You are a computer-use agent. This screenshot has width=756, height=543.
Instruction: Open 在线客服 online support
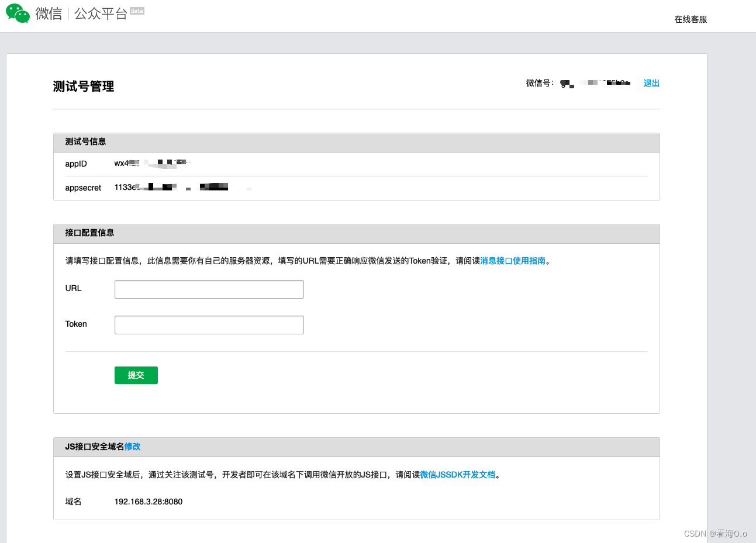coord(691,19)
